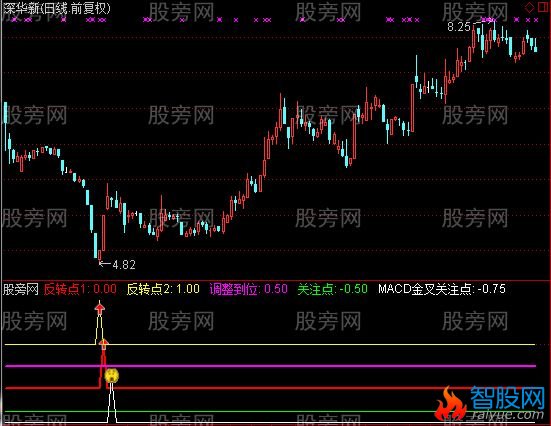Click the lower red arrow on yellow line
The width and height of the screenshot is (551, 426).
[x=103, y=344]
